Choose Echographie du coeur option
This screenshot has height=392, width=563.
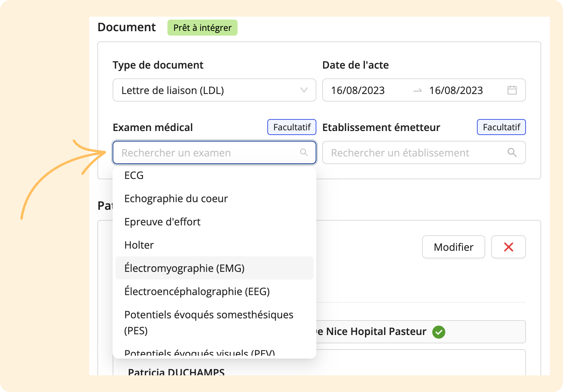point(214,199)
